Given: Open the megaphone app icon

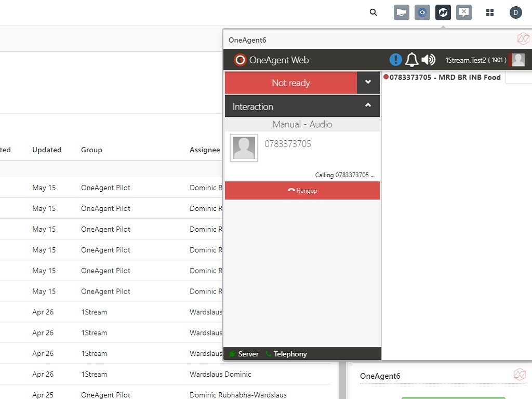Looking at the screenshot, I should point(402,12).
